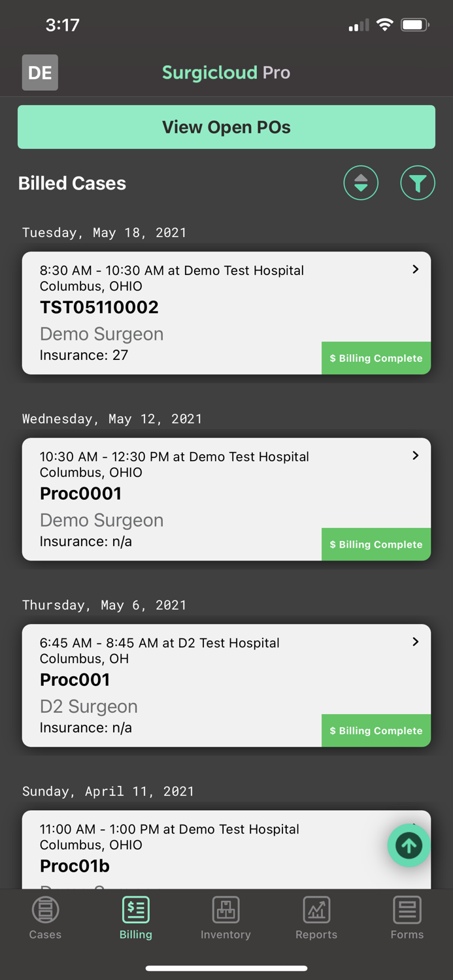Tap Billing Complete on case Proc001
The image size is (453, 980).
click(376, 730)
